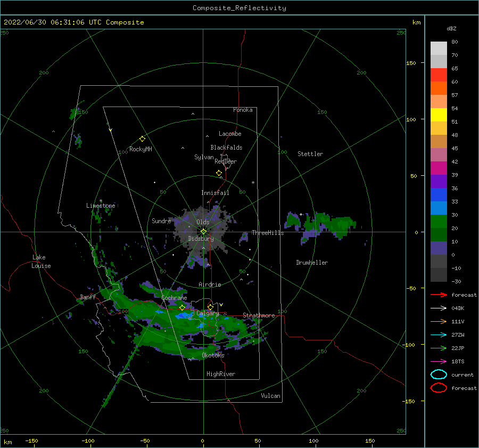Click the Limestone label
This screenshot has height=448, width=479.
101,206
